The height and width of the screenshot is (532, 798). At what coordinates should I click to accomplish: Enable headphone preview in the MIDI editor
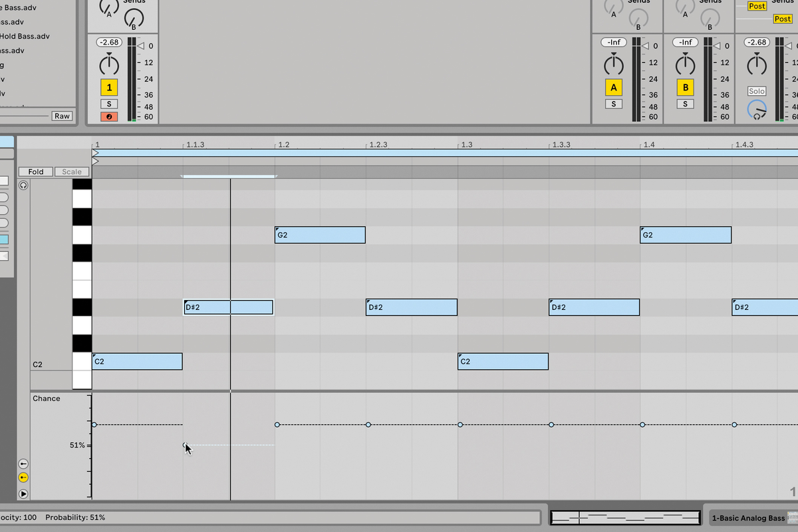tap(23, 185)
